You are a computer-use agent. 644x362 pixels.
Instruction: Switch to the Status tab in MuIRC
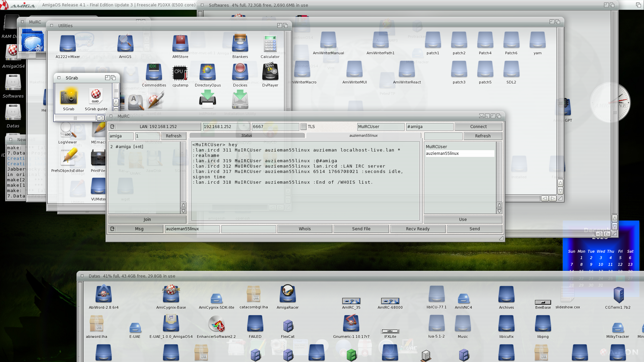point(247,135)
